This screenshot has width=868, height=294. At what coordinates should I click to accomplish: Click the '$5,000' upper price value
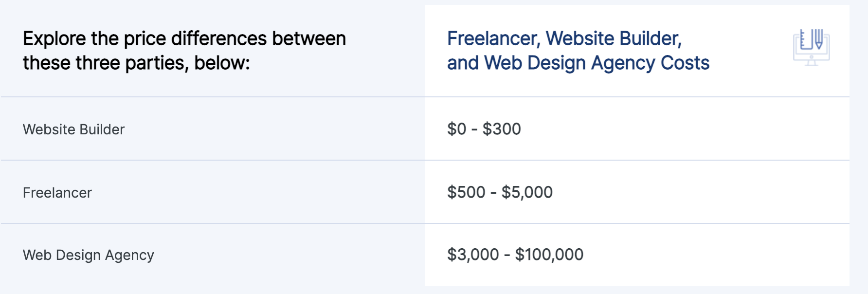527,192
